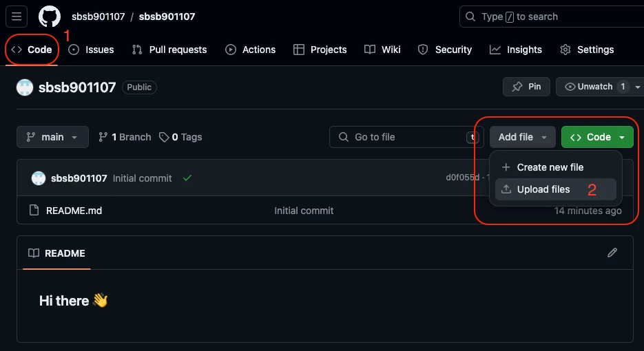644x351 pixels.
Task: Open the Wiki tab
Action: [x=382, y=50]
